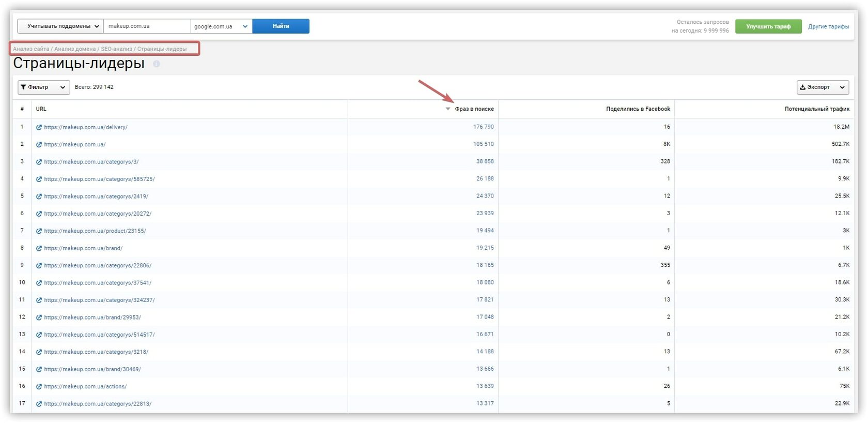The image size is (868, 423).
Task: Click the Страницы-лидеры page heading
Action: tap(79, 63)
